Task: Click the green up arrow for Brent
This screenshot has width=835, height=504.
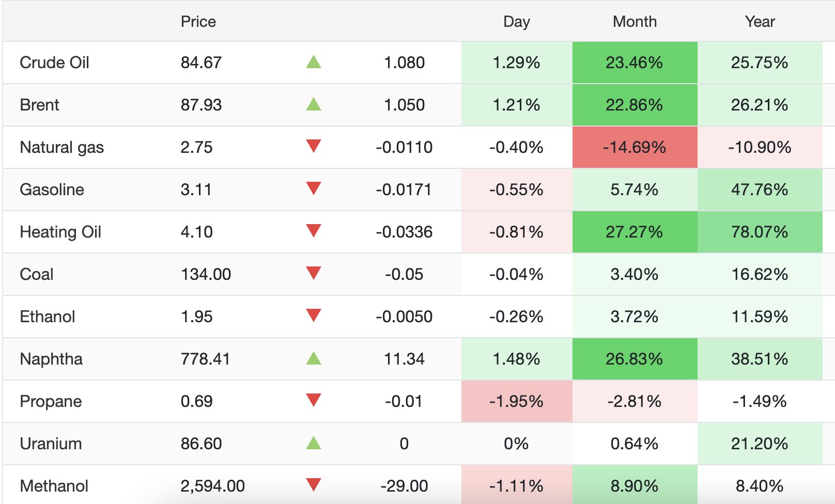Action: [x=314, y=104]
